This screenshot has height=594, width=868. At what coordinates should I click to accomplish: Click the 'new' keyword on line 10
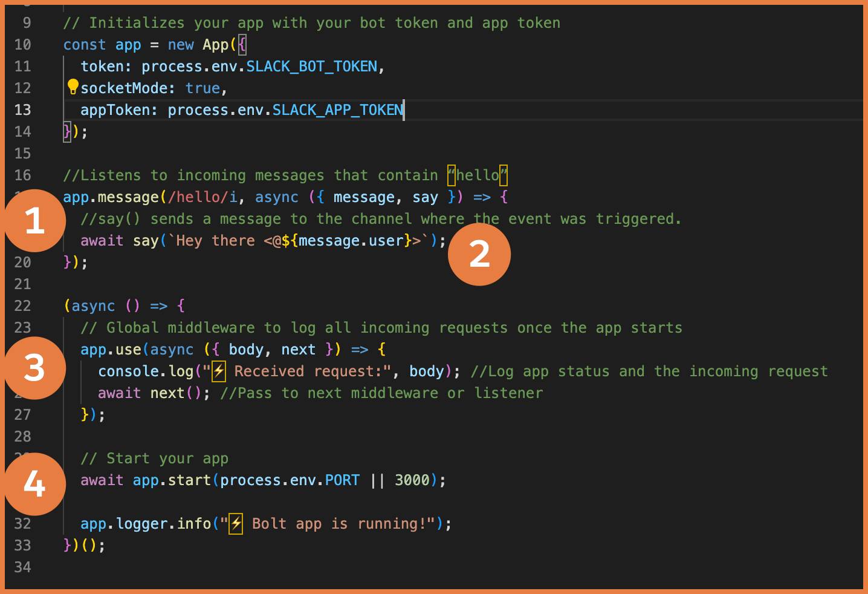point(181,45)
